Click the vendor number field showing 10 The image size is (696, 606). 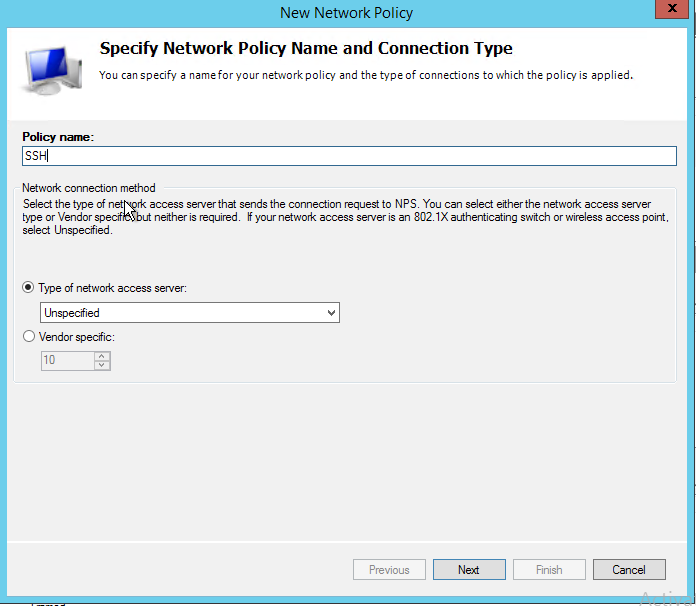[x=66, y=361]
